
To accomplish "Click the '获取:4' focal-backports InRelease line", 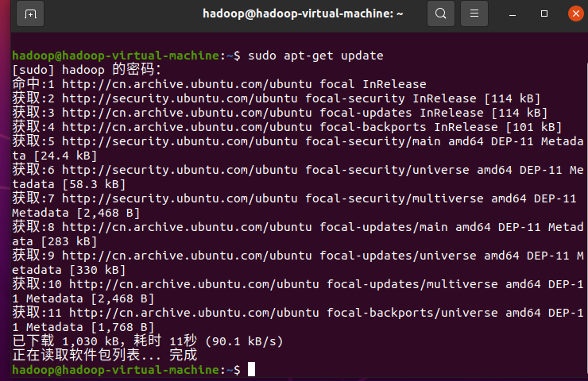I will point(287,127).
